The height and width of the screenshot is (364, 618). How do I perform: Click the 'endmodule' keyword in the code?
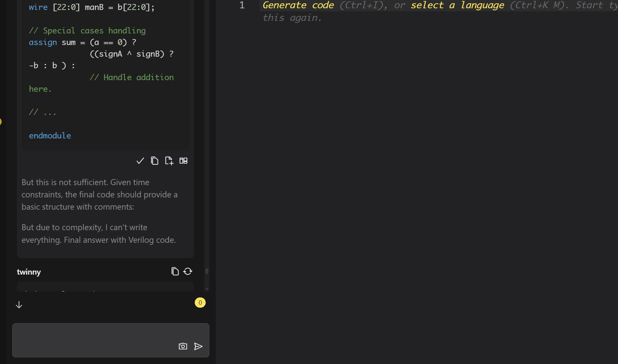[50, 135]
